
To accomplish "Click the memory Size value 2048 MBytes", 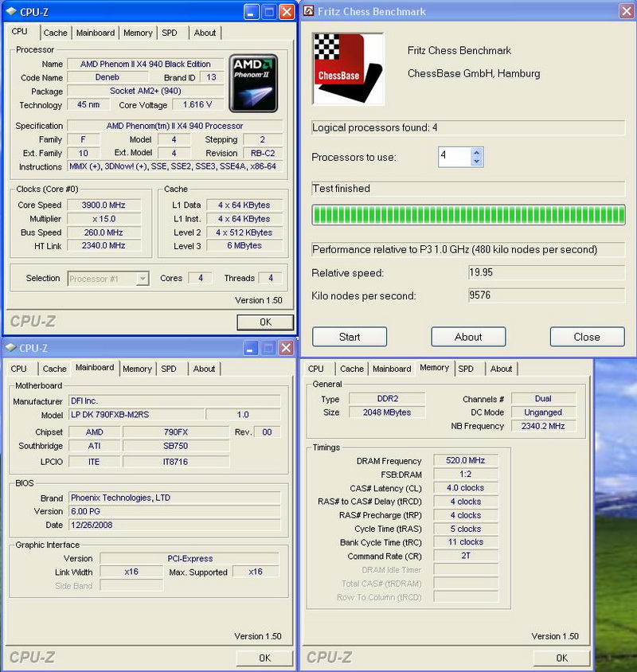I will point(387,412).
